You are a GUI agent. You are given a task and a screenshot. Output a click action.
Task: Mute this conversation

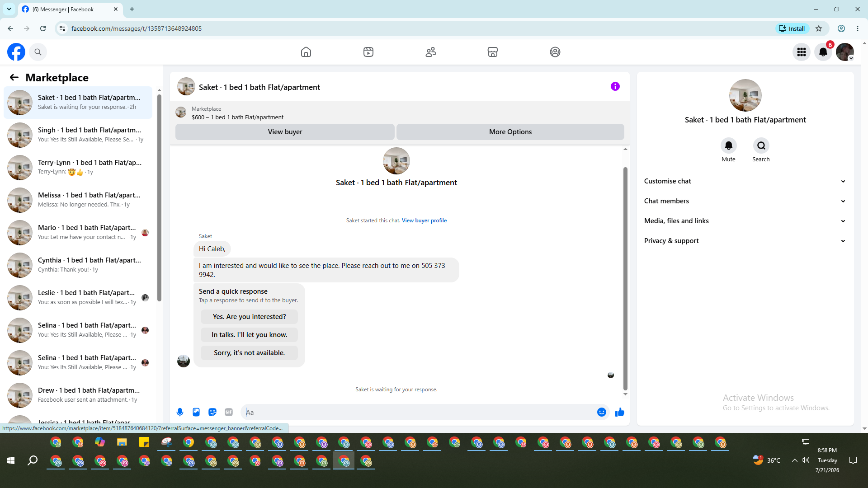point(729,145)
